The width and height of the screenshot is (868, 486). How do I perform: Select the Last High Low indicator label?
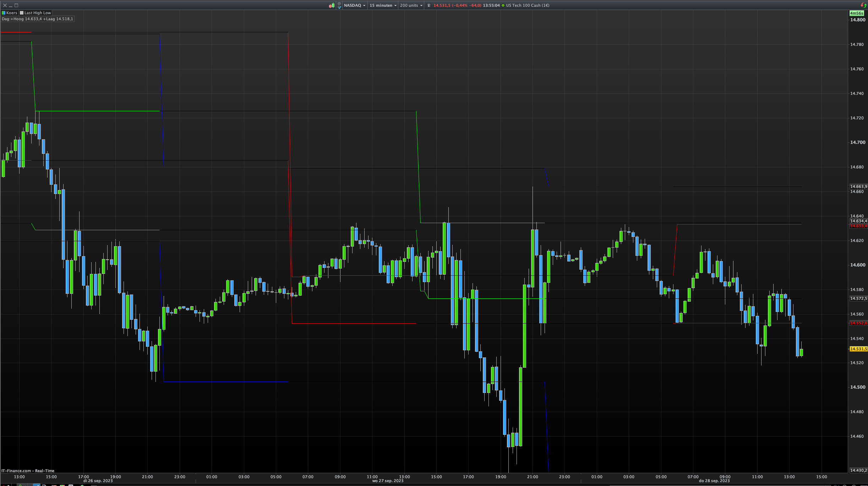point(38,13)
